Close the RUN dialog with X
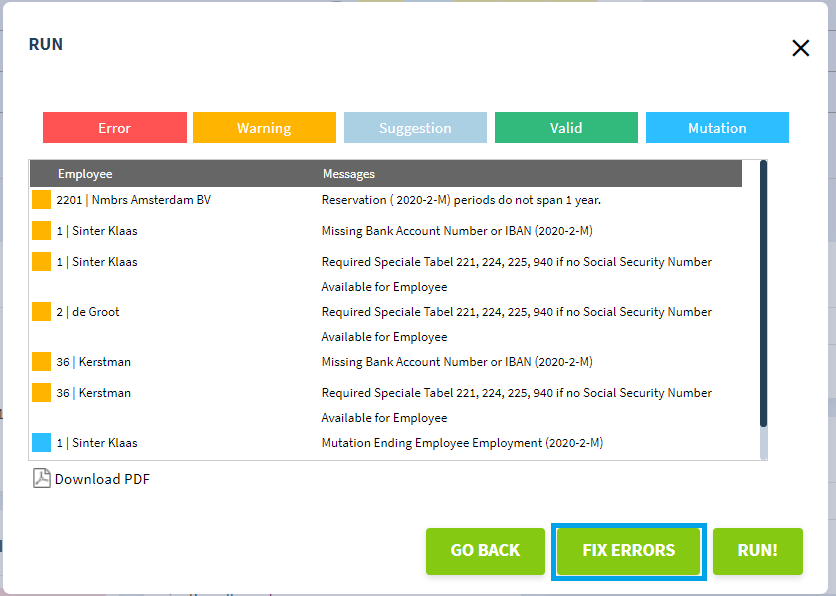This screenshot has width=836, height=596. [x=800, y=48]
